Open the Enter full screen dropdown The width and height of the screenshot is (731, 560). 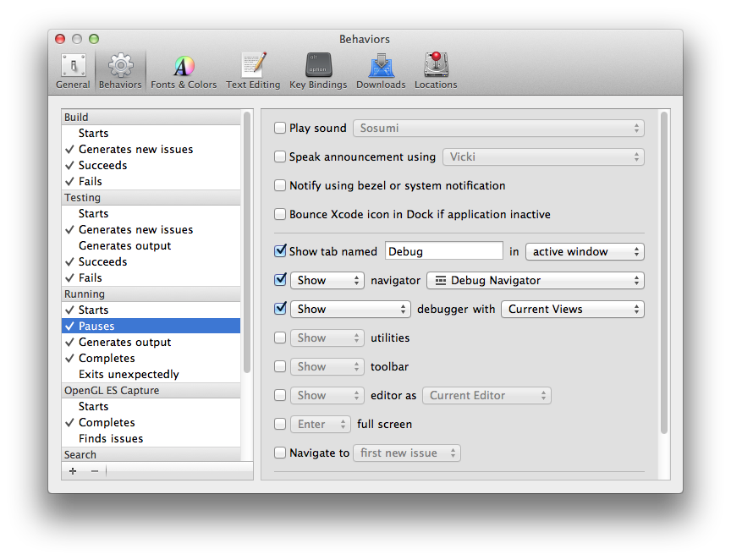(321, 425)
